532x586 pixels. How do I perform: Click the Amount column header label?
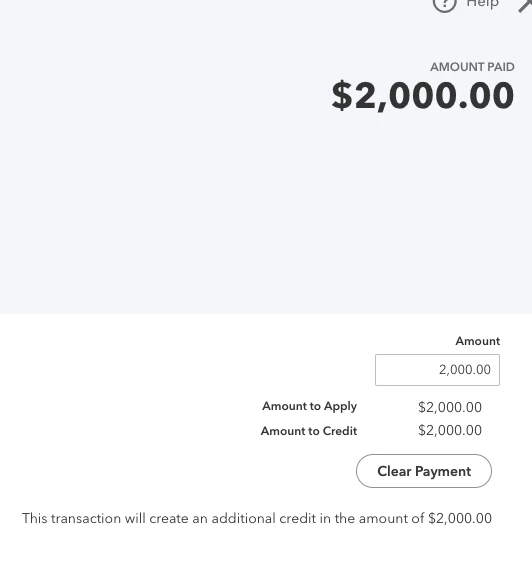click(477, 341)
